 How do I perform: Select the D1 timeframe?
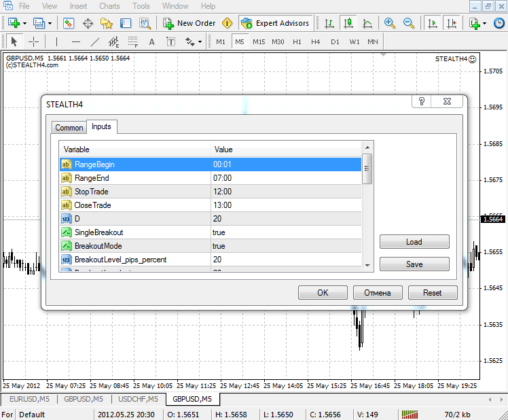coord(335,42)
